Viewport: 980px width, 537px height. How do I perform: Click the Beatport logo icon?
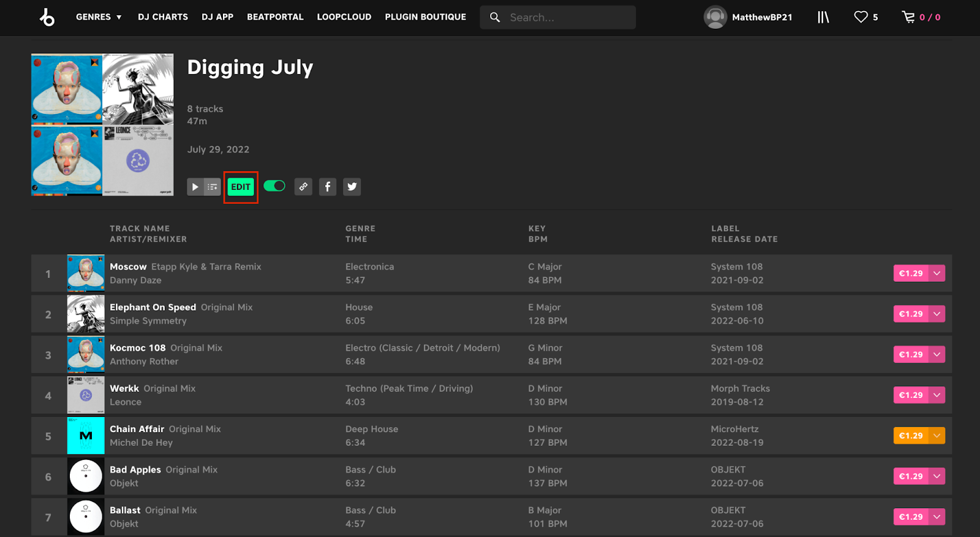coord(47,17)
